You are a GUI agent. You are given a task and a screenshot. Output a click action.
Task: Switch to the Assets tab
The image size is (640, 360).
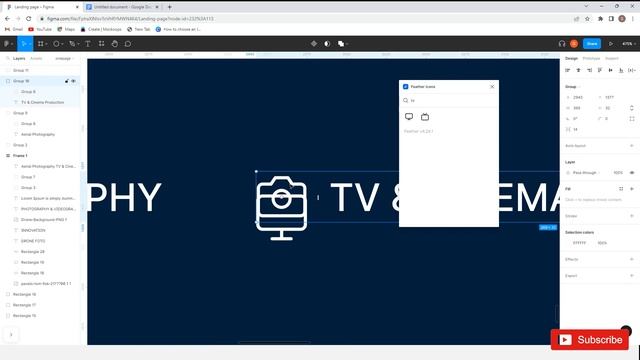pos(36,58)
